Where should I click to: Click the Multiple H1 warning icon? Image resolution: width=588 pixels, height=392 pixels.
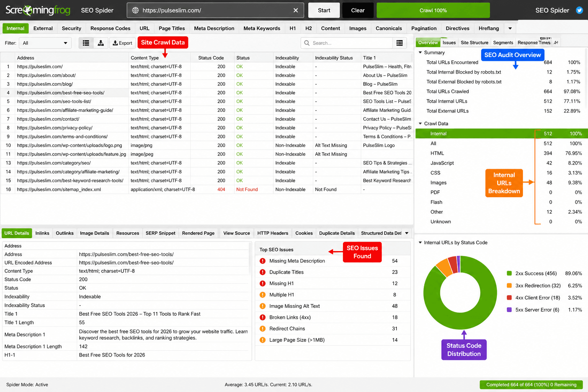(x=263, y=295)
